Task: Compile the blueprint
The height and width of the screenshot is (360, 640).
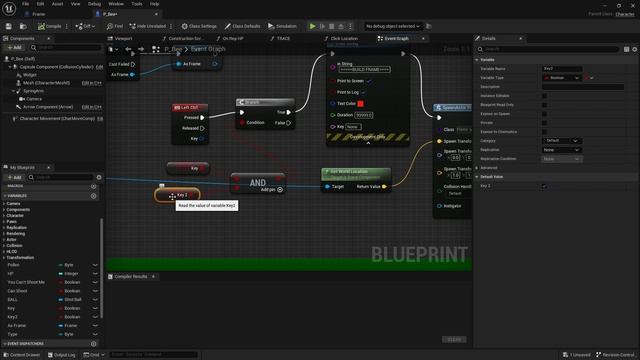Action: point(49,26)
